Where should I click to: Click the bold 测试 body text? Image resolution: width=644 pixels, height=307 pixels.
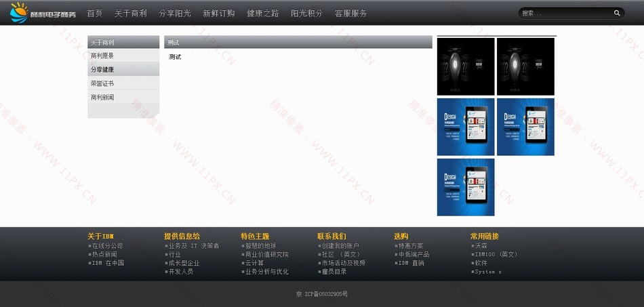click(x=175, y=57)
